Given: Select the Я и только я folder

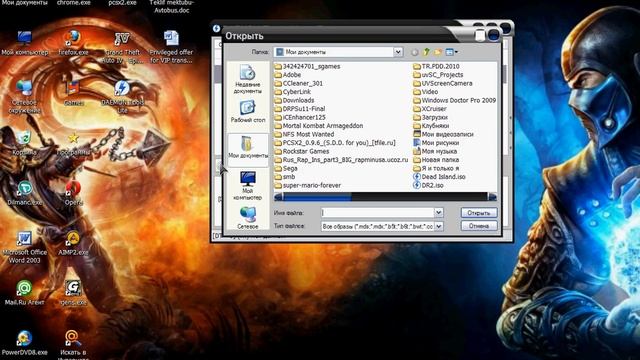Looking at the screenshot, I should 436,168.
